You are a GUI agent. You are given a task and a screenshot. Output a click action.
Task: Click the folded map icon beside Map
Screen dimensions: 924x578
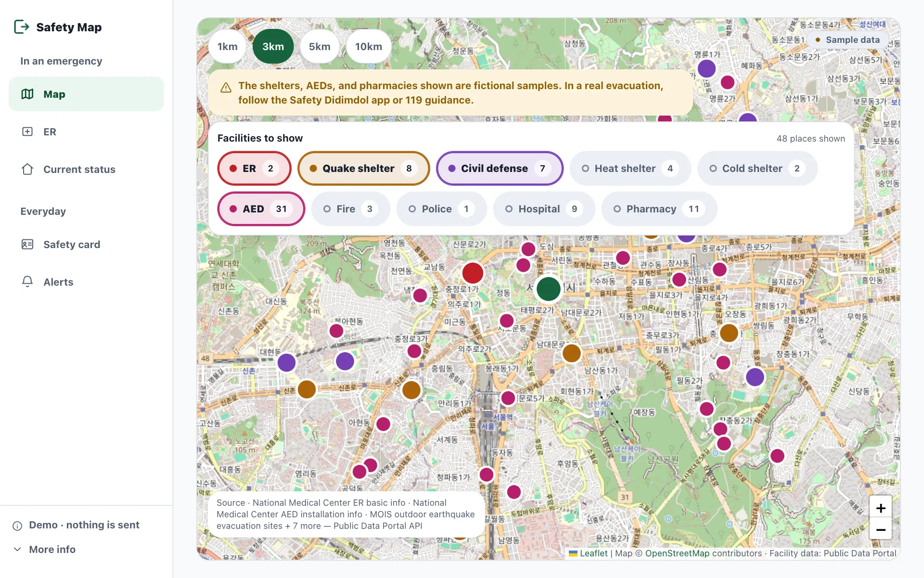tap(27, 94)
